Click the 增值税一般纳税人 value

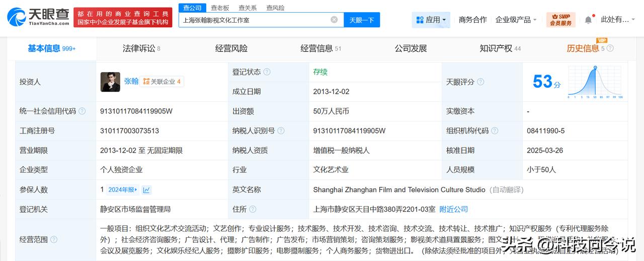tap(341, 150)
